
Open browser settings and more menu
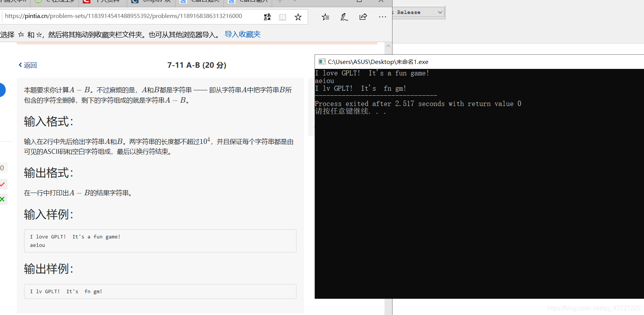click(382, 17)
